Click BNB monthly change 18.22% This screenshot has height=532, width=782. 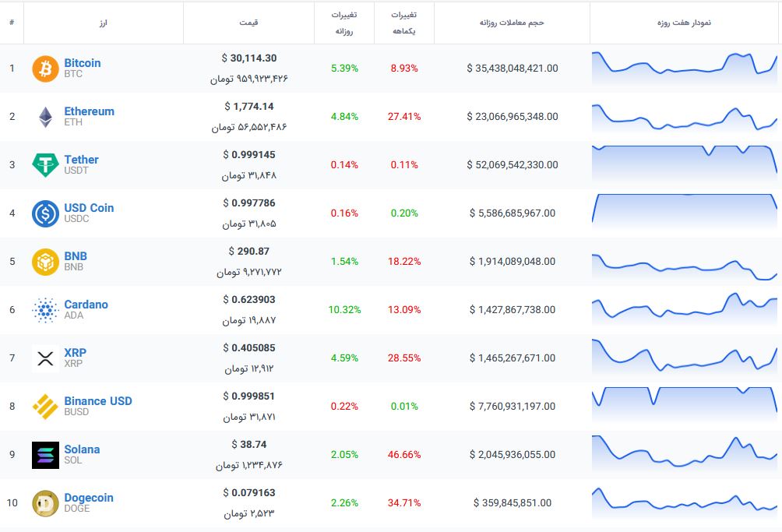coord(404,262)
